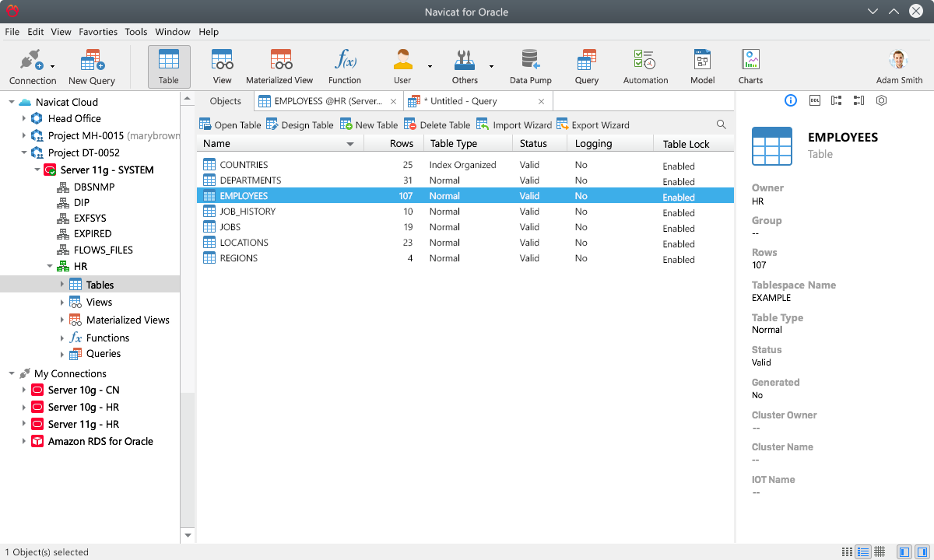Open the Charts tool
The height and width of the screenshot is (560, 934).
click(751, 66)
